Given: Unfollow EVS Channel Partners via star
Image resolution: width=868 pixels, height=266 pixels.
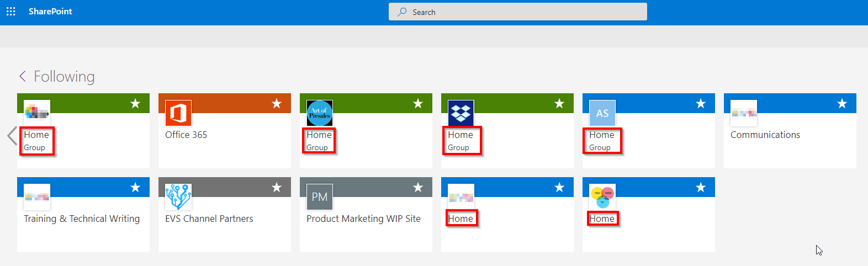Looking at the screenshot, I should coord(277,187).
